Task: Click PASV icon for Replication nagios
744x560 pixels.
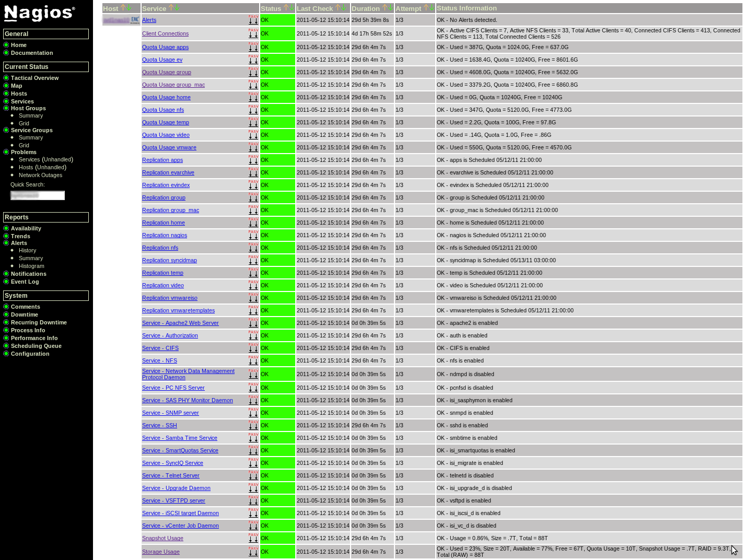Action: [253, 235]
